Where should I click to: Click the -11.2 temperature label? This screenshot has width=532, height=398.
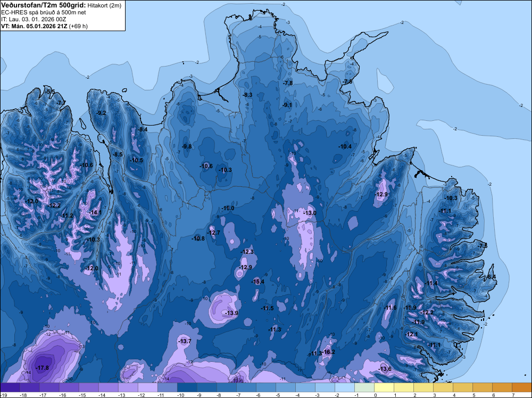(66, 215)
